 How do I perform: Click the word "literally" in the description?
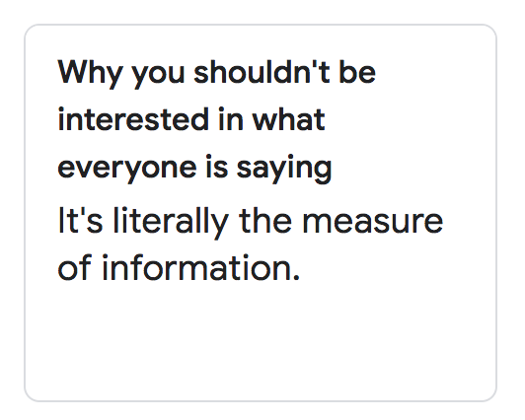(171, 223)
